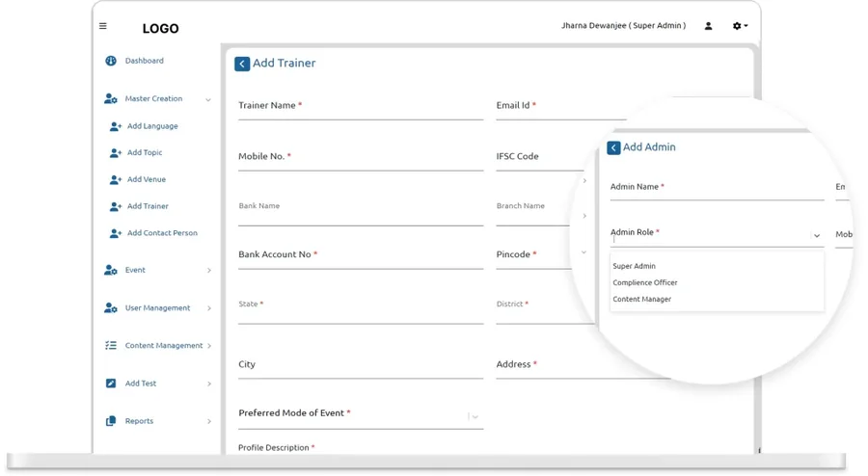Click the Add Trainer sidebar icon
Image resolution: width=868 pixels, height=476 pixels.
pos(115,207)
